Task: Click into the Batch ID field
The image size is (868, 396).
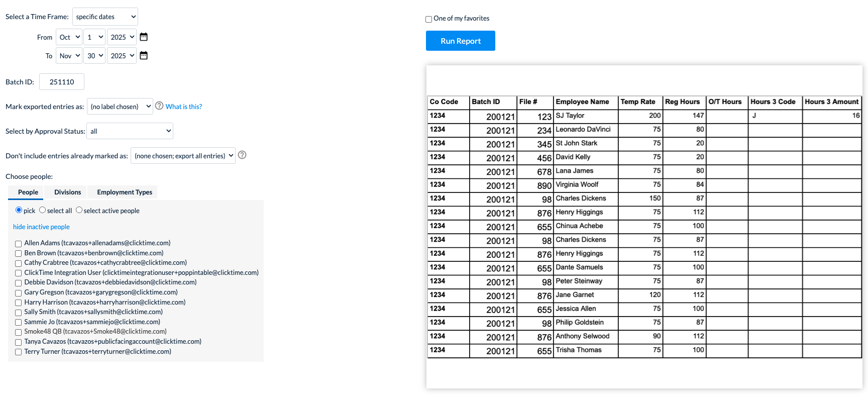Action: point(62,82)
